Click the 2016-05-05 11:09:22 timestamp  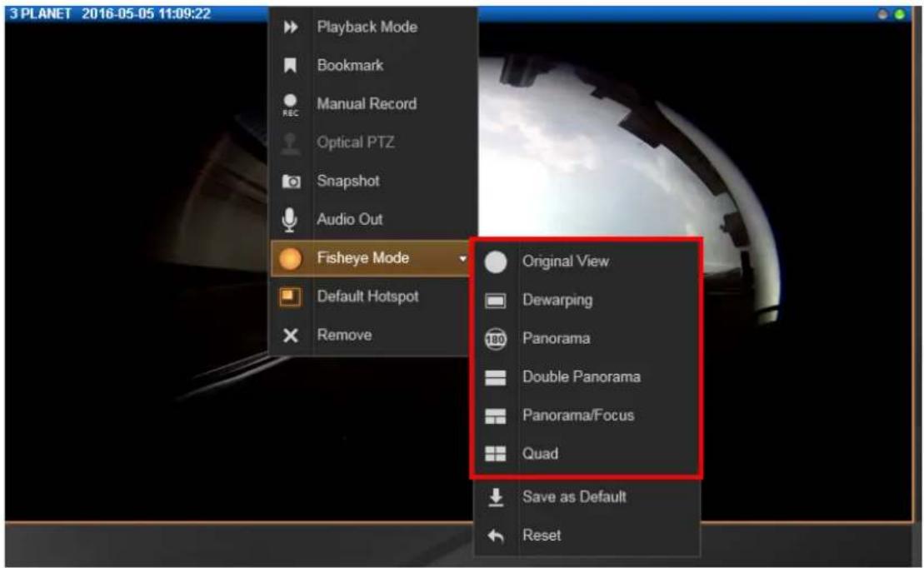[x=146, y=13]
